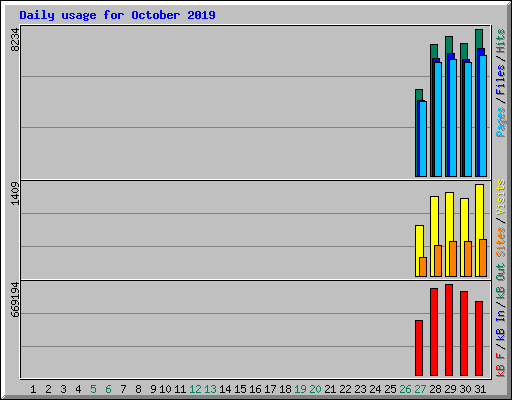Click the y-axis value 1409
This screenshot has width=512, height=400.
[15, 193]
